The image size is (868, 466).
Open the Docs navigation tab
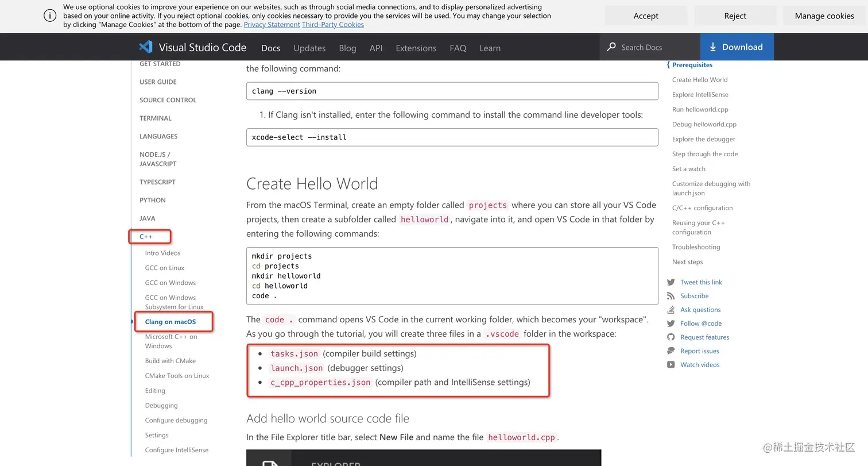tap(271, 48)
